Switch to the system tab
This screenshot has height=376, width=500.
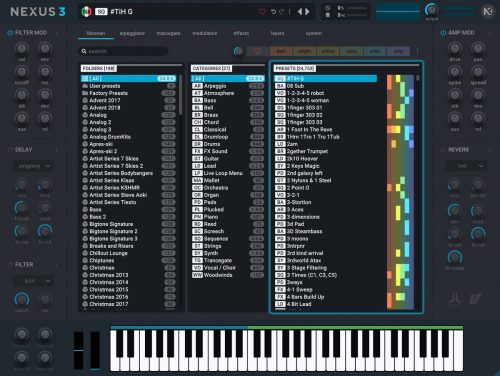click(x=314, y=33)
